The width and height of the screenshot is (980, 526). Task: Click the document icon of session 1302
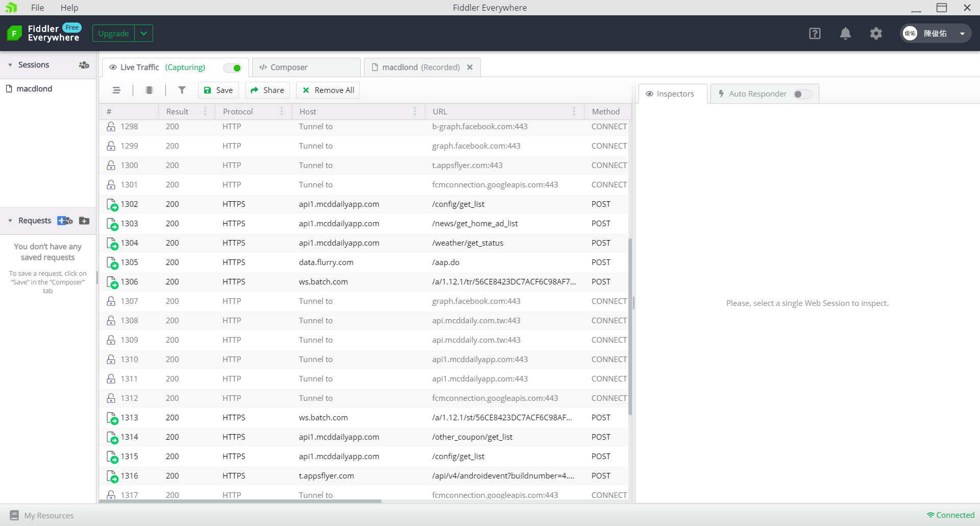pyautogui.click(x=112, y=205)
